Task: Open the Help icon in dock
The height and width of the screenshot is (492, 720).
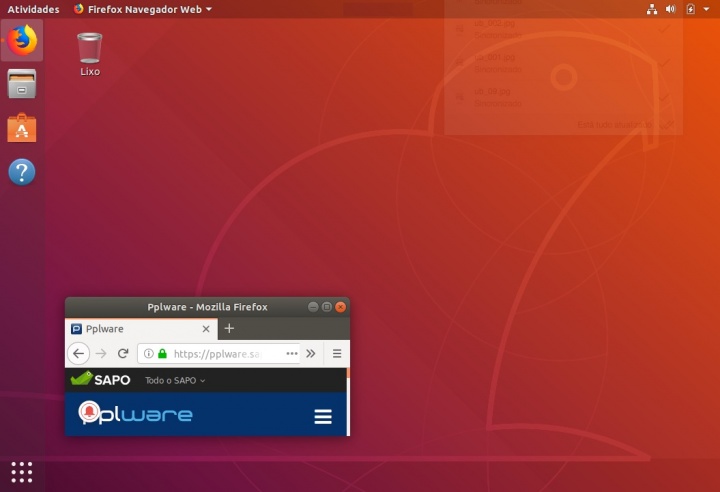Action: tap(22, 172)
